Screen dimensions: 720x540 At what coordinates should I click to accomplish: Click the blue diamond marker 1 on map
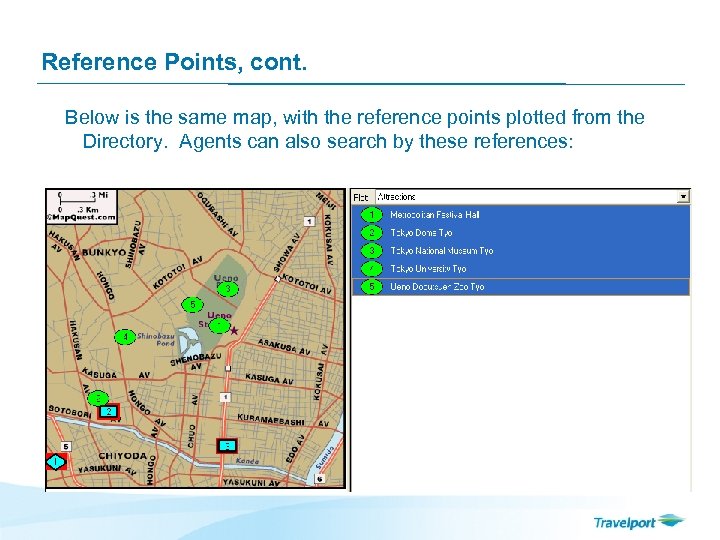56,461
